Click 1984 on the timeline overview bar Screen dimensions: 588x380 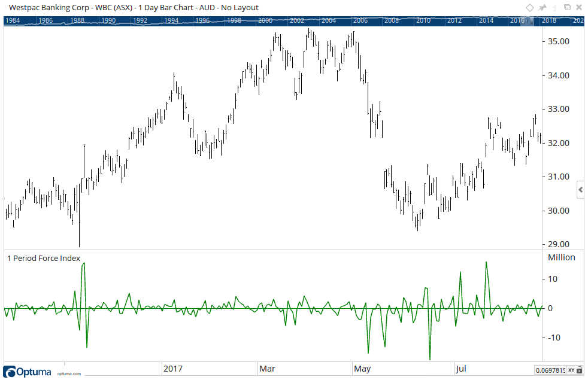(13, 20)
